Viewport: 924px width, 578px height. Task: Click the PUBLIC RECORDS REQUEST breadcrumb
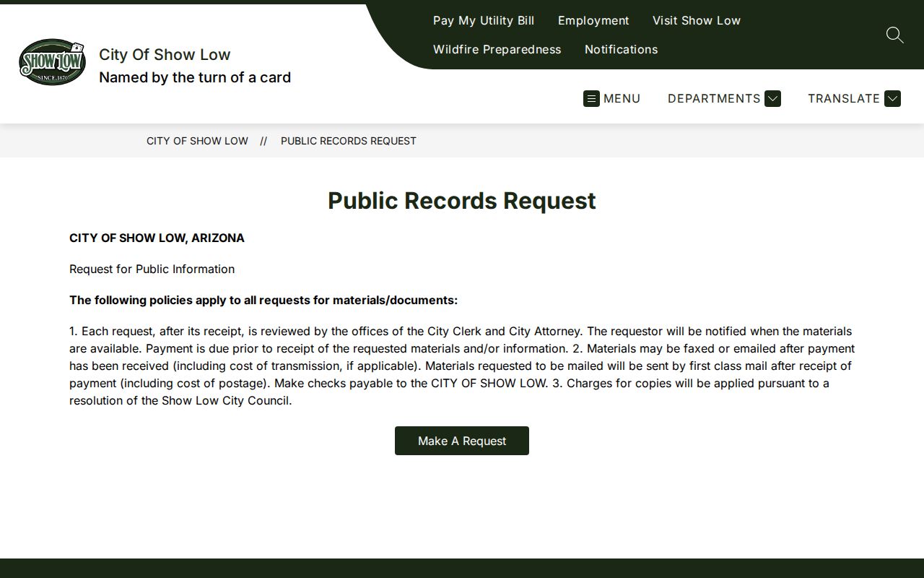349,141
